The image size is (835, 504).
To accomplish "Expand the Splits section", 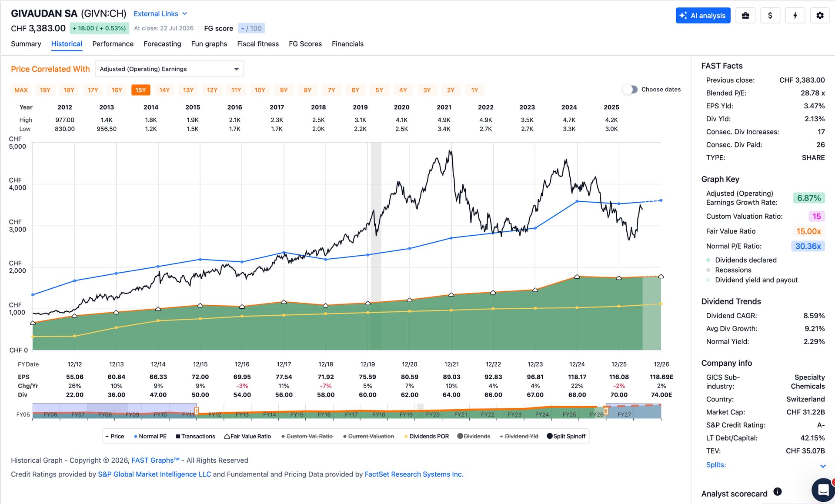I will pos(765,465).
